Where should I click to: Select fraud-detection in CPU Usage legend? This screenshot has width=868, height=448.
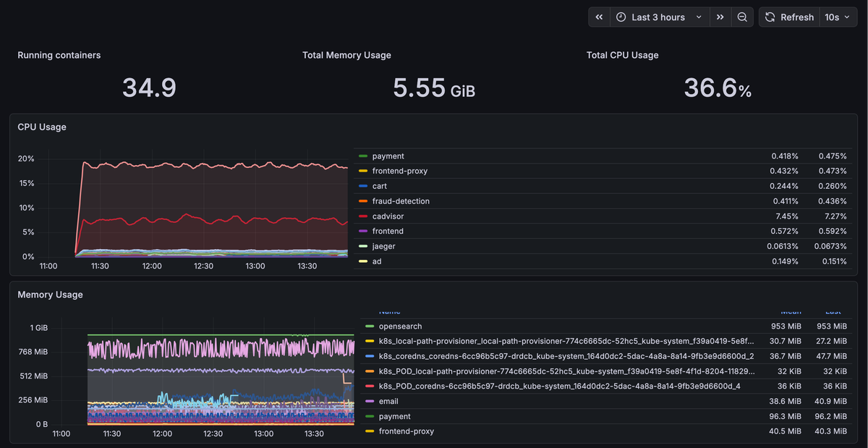(x=401, y=201)
